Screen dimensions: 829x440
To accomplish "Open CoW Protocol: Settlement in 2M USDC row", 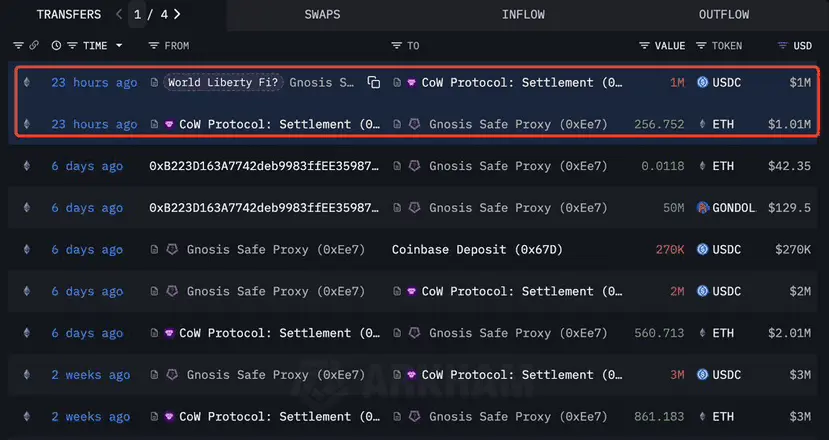I will (522, 291).
